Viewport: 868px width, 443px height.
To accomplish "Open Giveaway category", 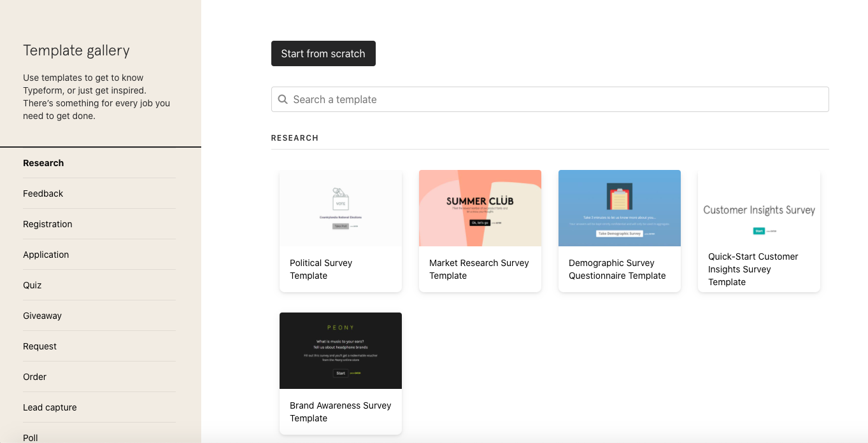I will [43, 316].
